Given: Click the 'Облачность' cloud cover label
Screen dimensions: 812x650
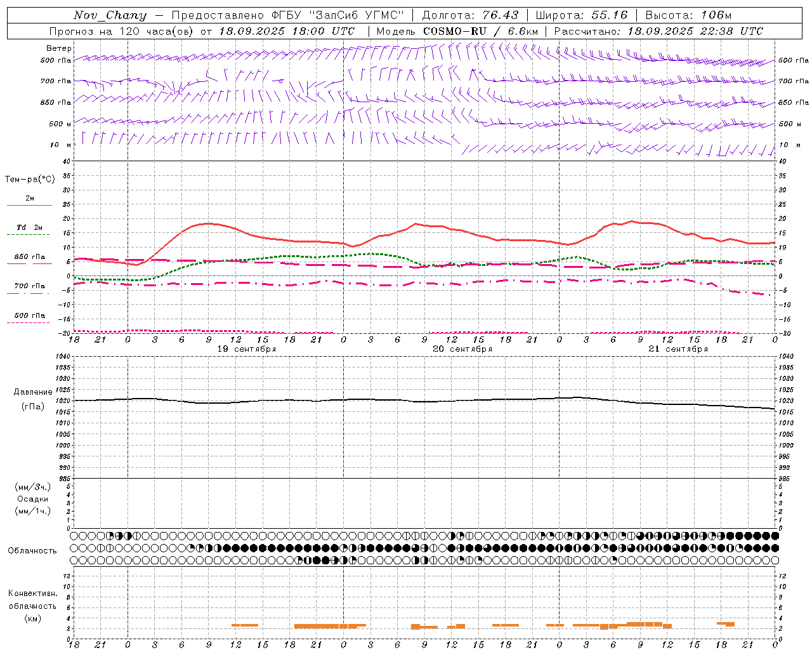Looking at the screenshot, I should [x=32, y=550].
